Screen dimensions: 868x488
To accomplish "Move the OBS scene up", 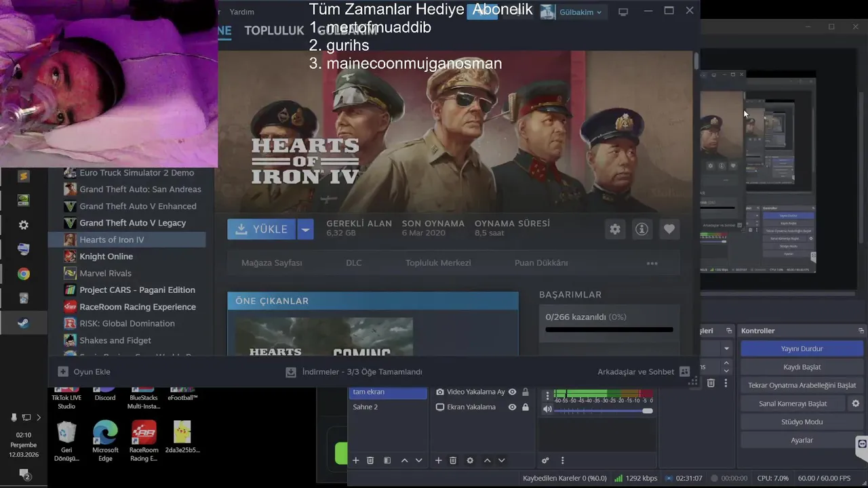I will 405,460.
